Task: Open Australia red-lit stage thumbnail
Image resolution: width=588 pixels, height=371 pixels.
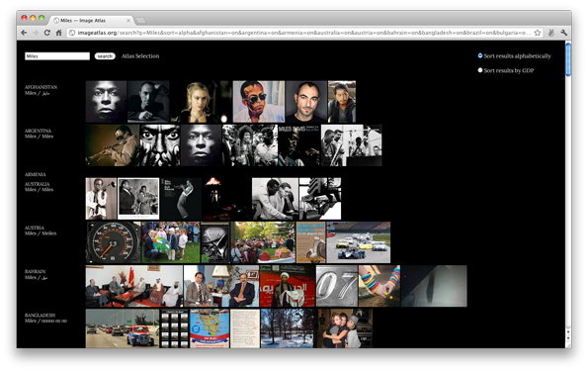Action: click(227, 199)
